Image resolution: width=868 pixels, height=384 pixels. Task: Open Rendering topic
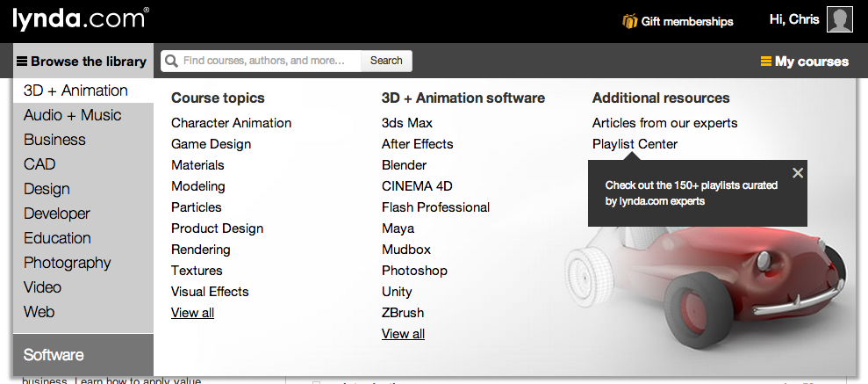[200, 250]
